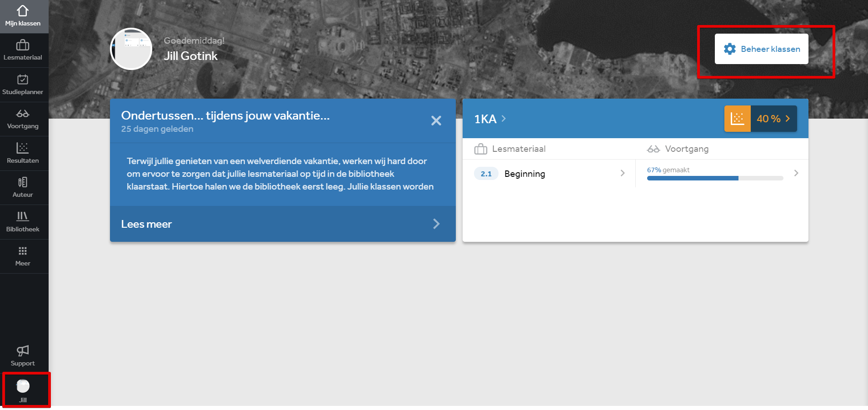Screen dimensions: 868x410
Task: Dismiss the Ondertussen announcement with the X
Action: tap(436, 120)
